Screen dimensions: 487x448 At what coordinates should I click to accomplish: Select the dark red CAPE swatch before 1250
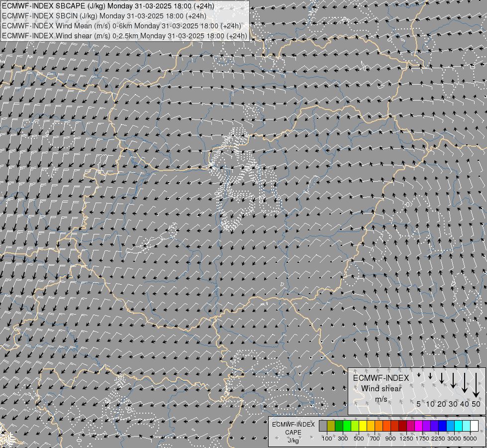[x=403, y=426]
